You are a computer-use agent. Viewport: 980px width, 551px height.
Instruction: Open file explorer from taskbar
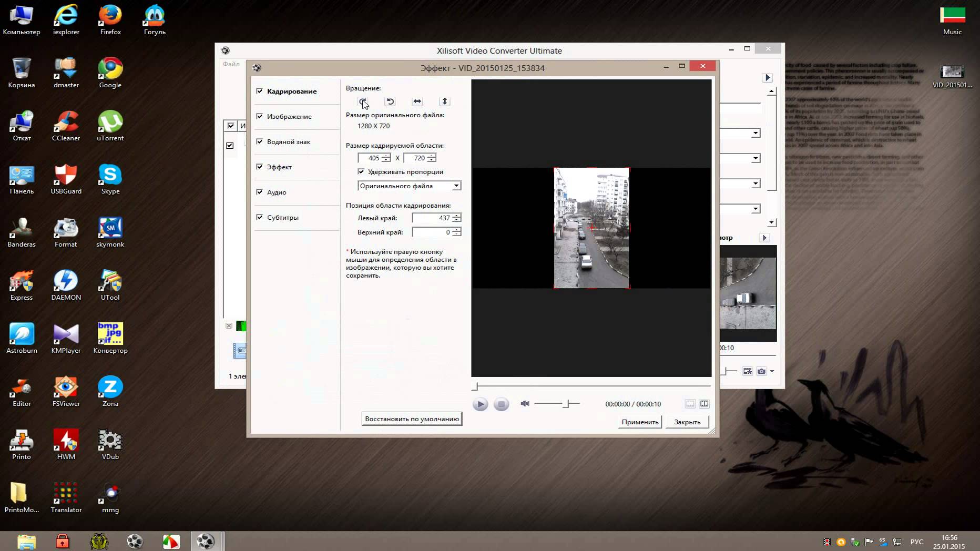pos(26,541)
